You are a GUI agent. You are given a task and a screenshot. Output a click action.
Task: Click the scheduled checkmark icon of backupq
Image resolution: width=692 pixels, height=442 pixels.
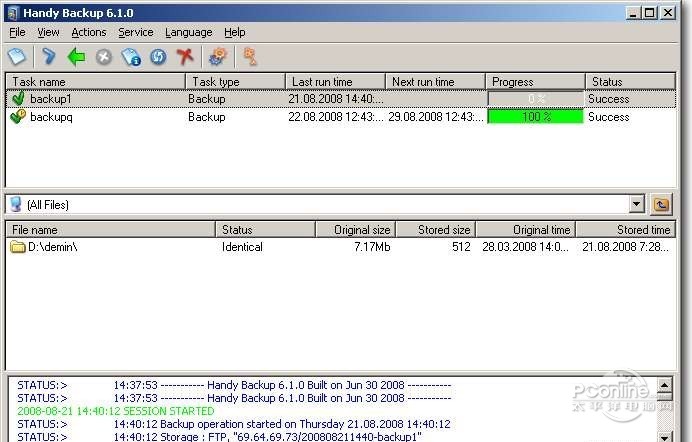18,116
